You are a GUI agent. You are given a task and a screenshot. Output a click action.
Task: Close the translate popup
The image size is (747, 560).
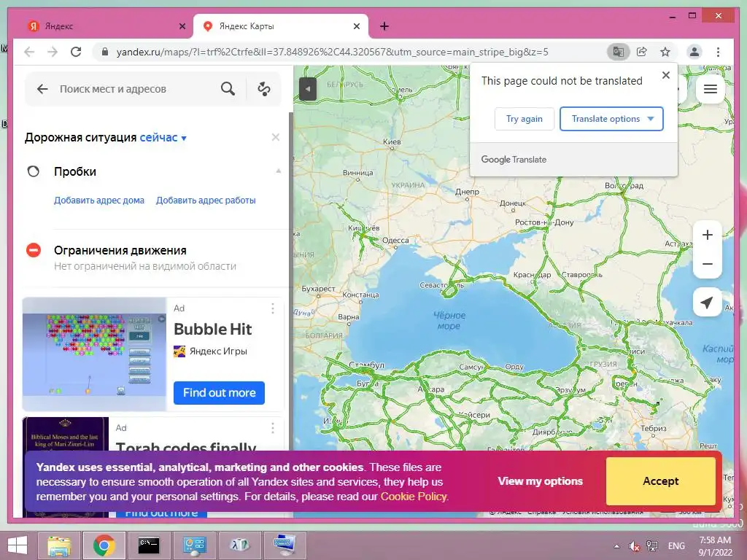coord(666,75)
